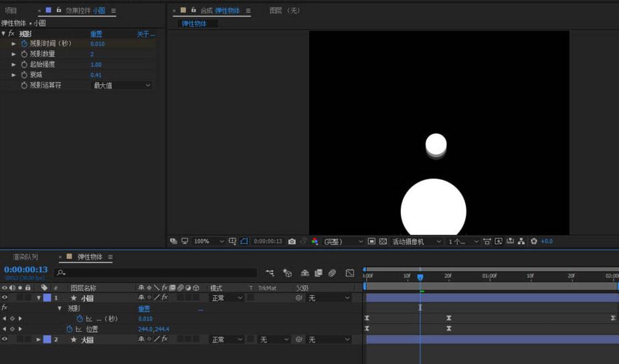Click the snapshot camera icon in viewer
This screenshot has height=364, width=619.
click(292, 242)
